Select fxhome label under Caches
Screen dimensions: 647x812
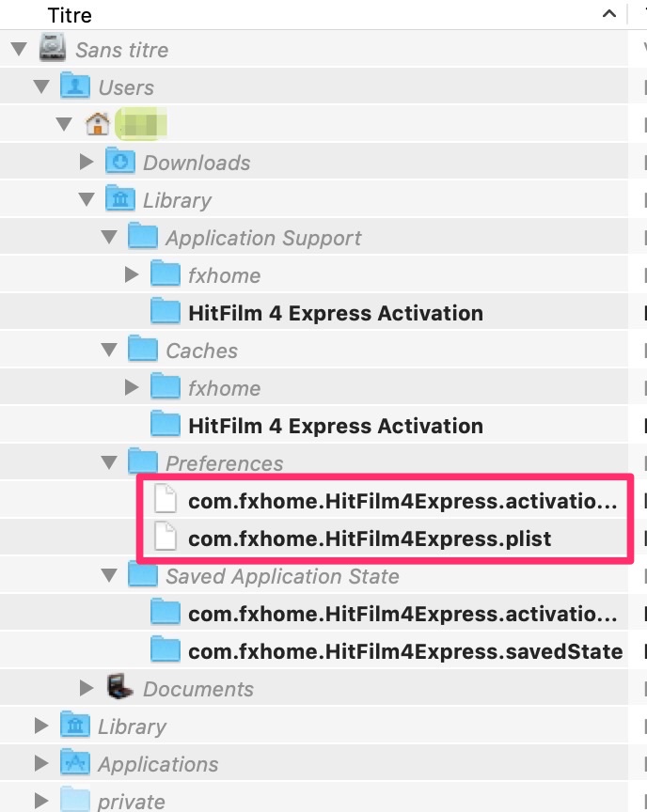click(x=225, y=388)
